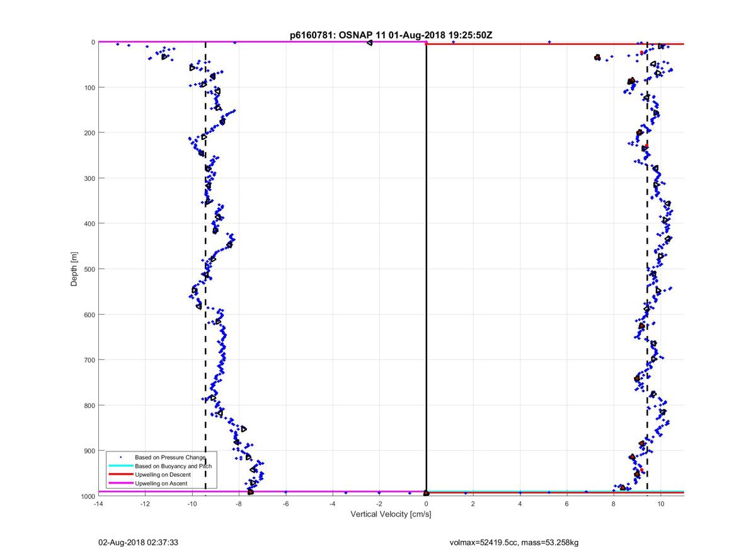This screenshot has width=756, height=558.
Task: Click the 300 tick label on depth axis
Action: click(x=89, y=178)
